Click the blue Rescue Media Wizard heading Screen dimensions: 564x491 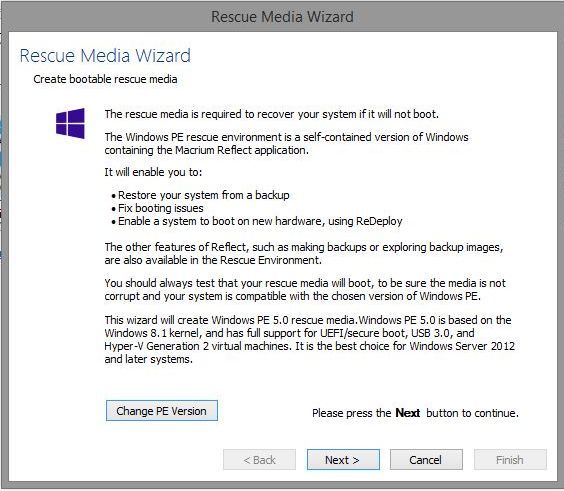tap(105, 55)
